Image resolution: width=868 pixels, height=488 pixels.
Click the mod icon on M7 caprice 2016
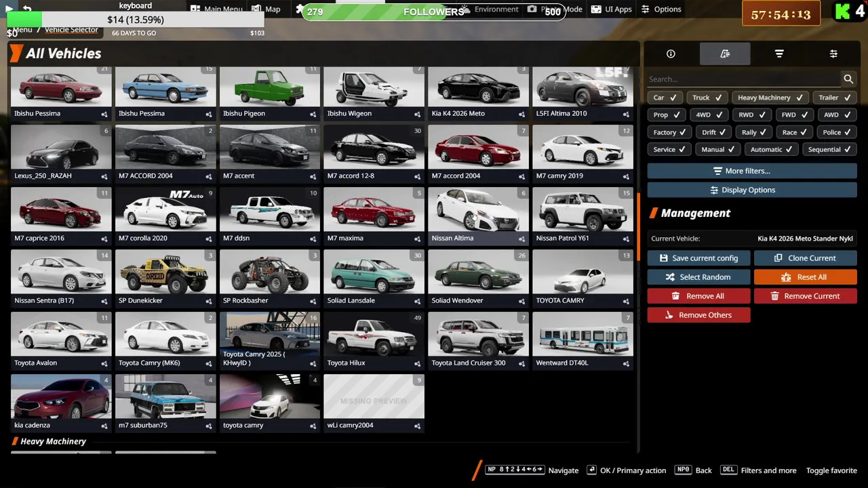click(104, 239)
